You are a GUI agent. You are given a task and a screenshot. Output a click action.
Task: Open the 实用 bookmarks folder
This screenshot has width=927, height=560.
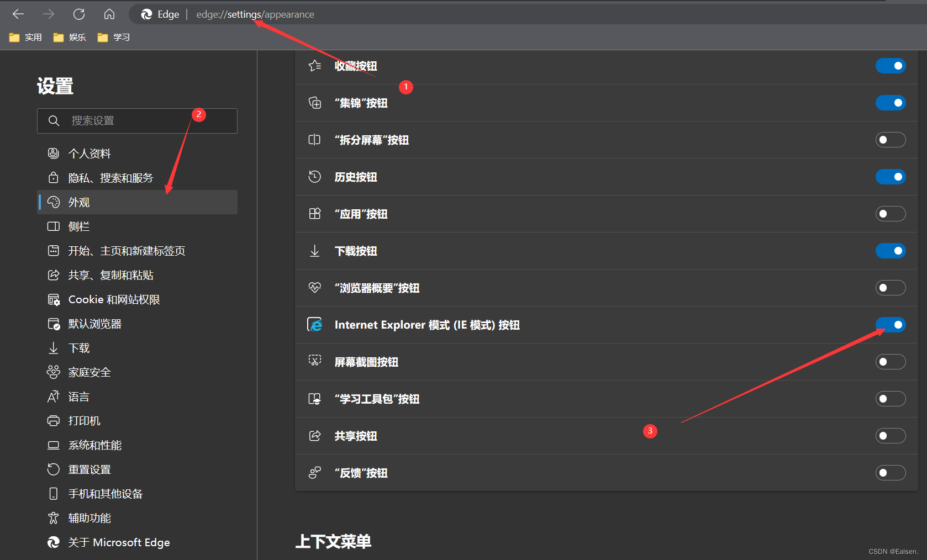tap(25, 37)
